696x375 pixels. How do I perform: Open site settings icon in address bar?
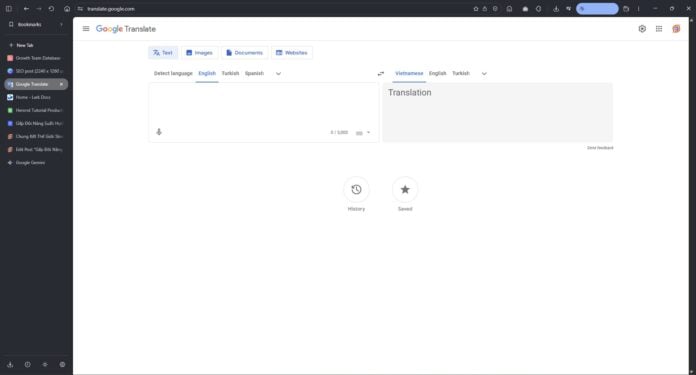(80, 9)
